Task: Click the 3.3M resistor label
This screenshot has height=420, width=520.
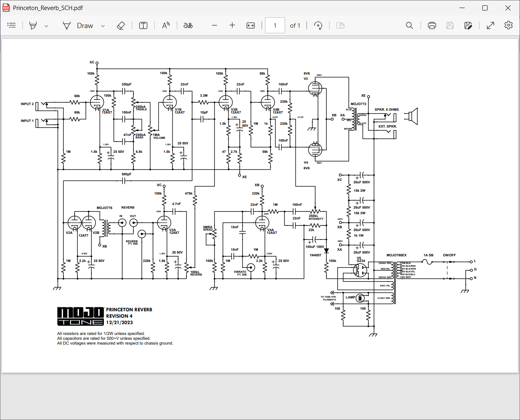Action: pos(204,95)
